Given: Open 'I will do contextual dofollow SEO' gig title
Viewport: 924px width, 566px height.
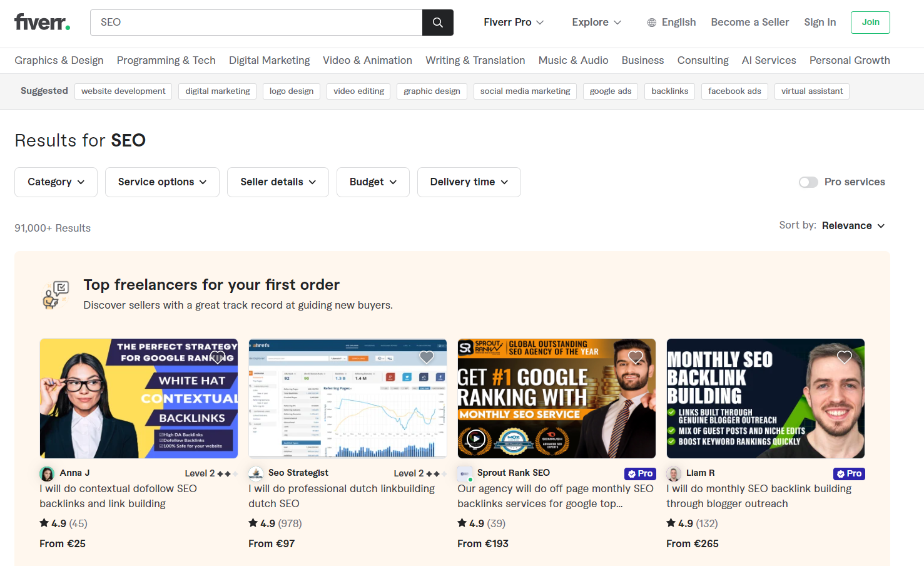Looking at the screenshot, I should (x=118, y=496).
